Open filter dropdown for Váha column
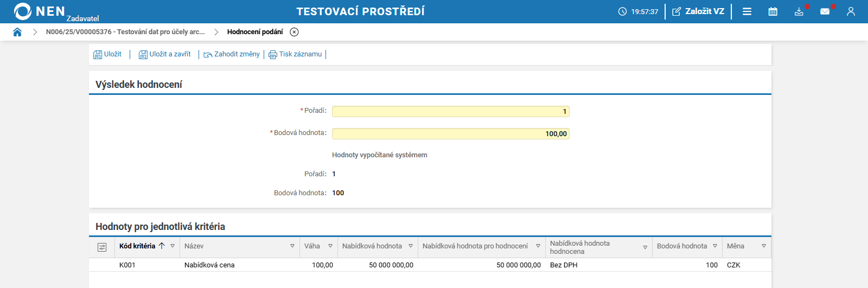This screenshot has height=288, width=868. [330, 246]
